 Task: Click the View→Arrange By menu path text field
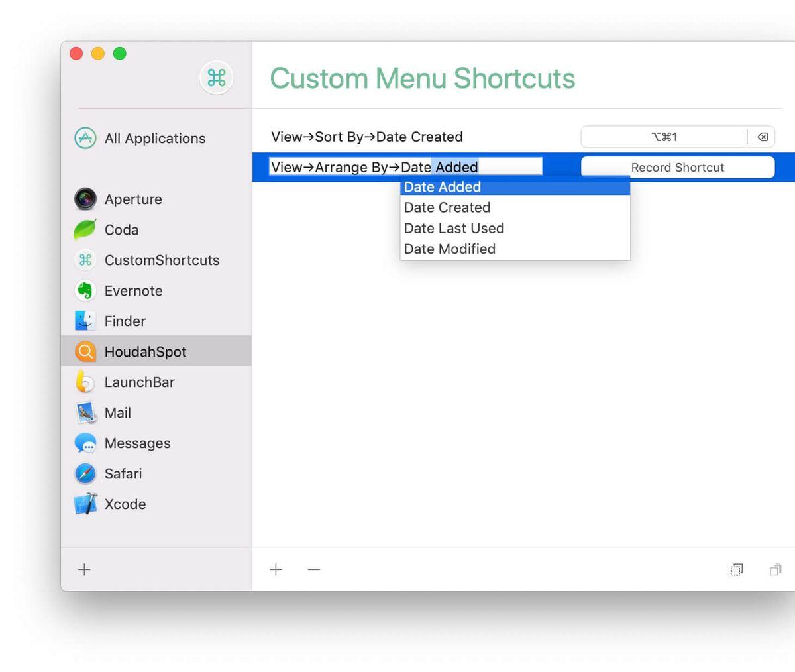pyautogui.click(x=405, y=167)
